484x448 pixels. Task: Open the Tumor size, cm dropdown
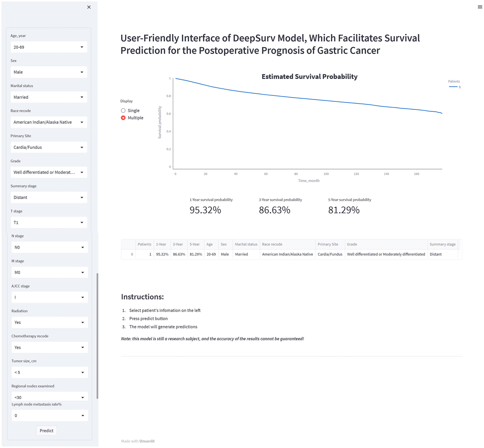[x=50, y=372]
